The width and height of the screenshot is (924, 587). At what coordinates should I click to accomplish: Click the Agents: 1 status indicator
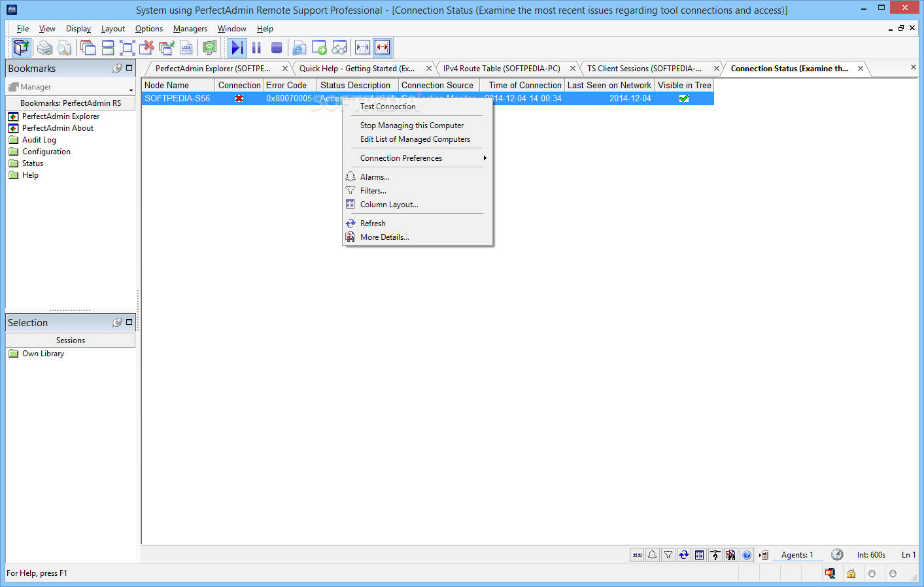tap(797, 555)
